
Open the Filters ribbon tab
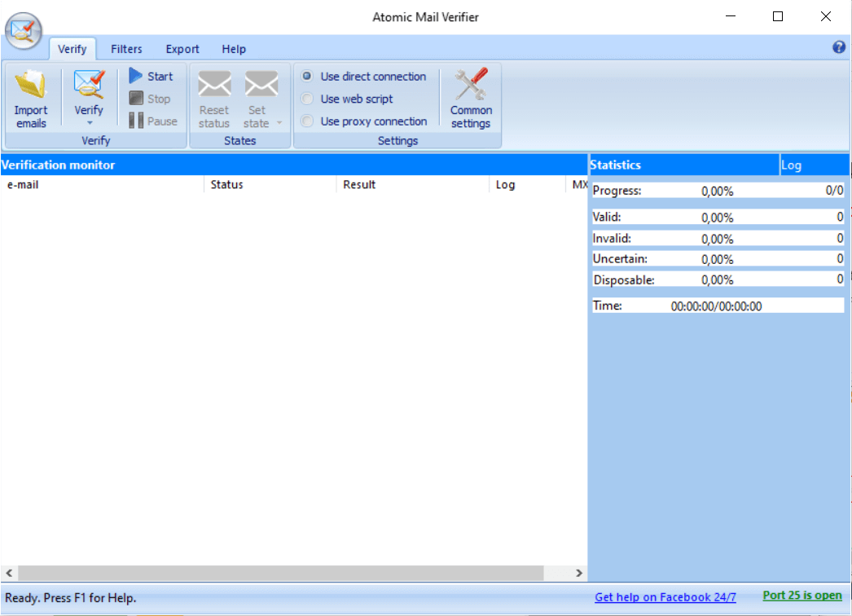(126, 49)
